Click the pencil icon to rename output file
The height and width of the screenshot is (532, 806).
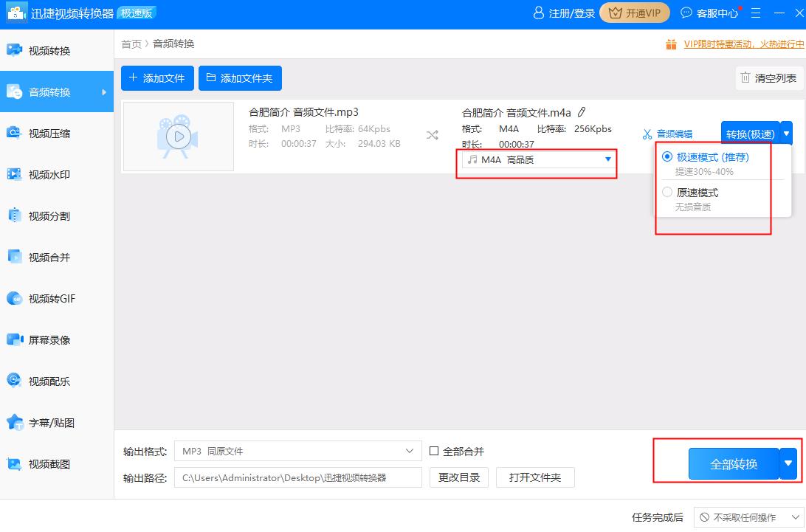(x=582, y=111)
